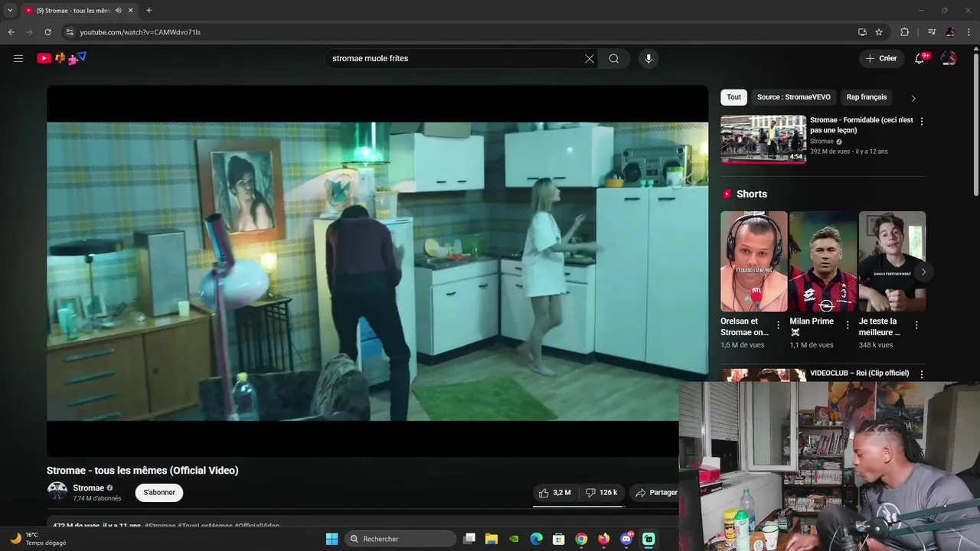Screen dimensions: 980x551
Task: Open VIDEOCLUB – Roi (Clip officiel) link
Action: click(859, 373)
